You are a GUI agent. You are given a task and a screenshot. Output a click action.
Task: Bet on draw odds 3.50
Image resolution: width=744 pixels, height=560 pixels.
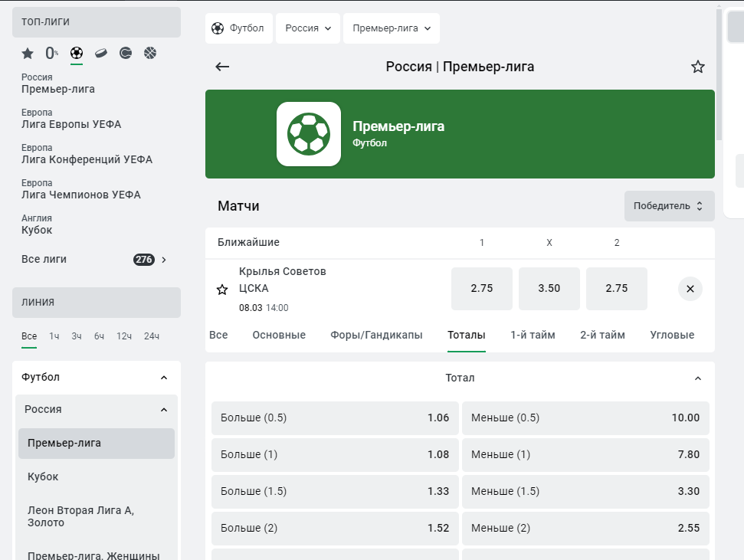coord(549,289)
